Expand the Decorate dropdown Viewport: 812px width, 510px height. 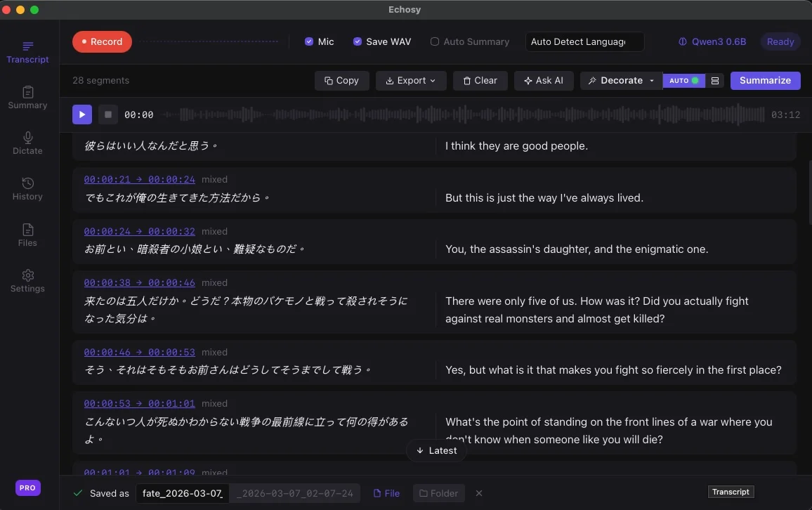[x=620, y=81]
